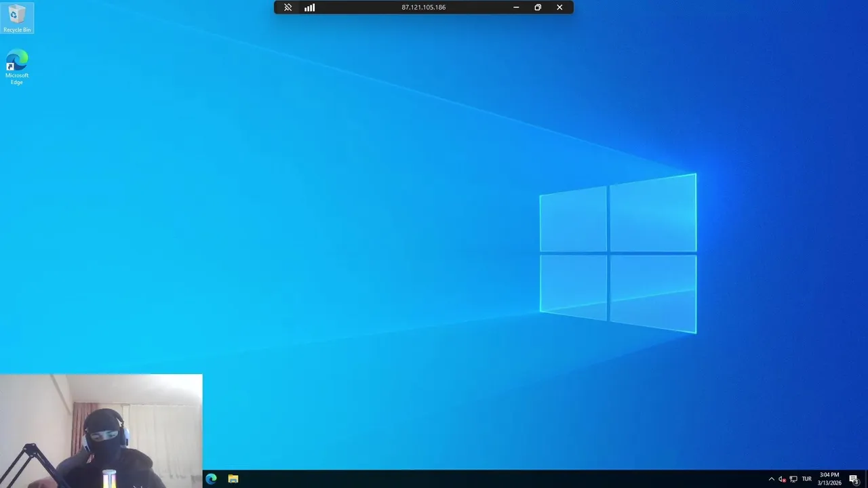Open File Explorer from the taskbar
The image size is (868, 488).
coord(233,479)
